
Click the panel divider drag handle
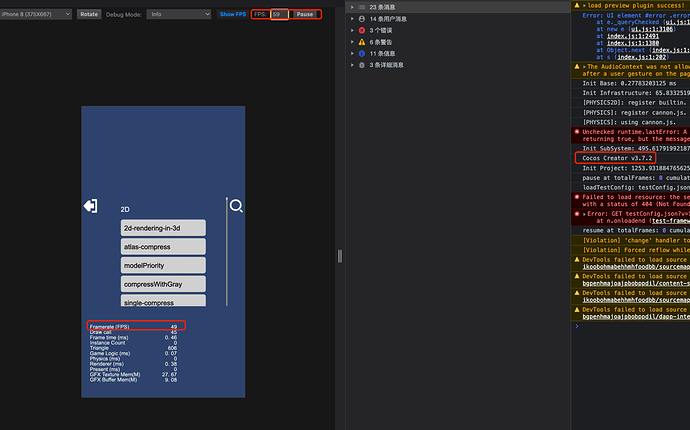[340, 256]
